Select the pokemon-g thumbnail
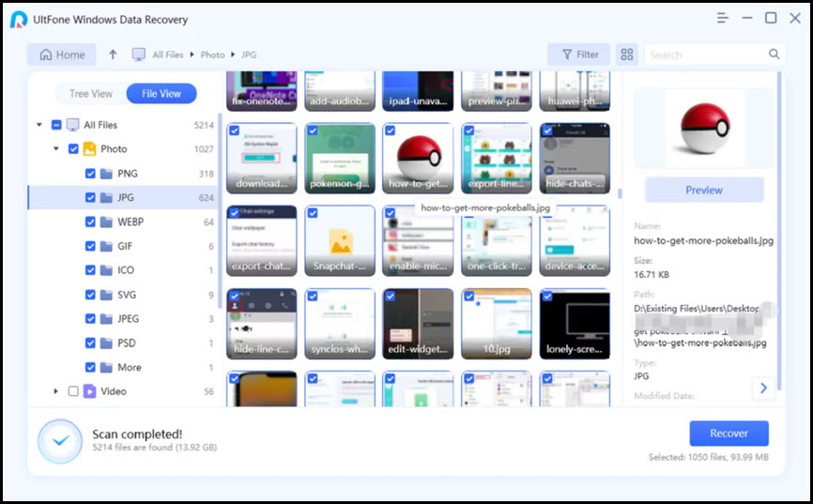 point(340,159)
